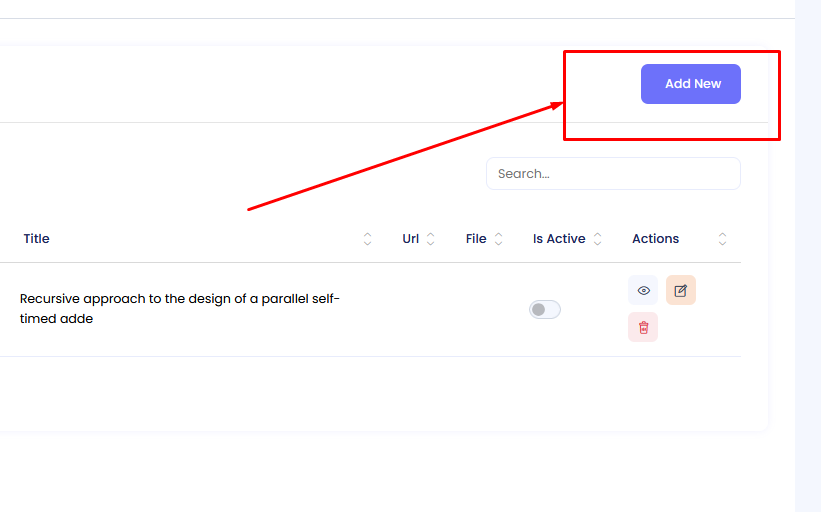Open the "Recursive approach to the design" row title
This screenshot has width=821, height=512.
click(x=180, y=309)
